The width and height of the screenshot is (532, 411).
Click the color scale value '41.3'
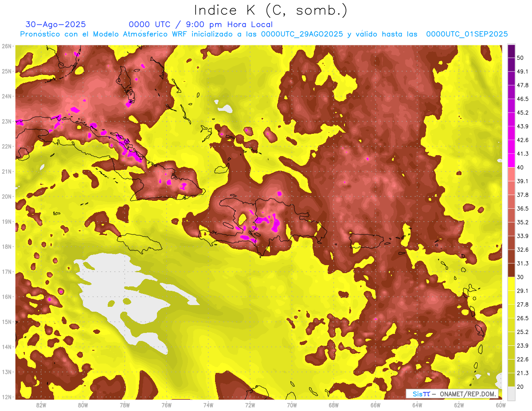pos(523,154)
